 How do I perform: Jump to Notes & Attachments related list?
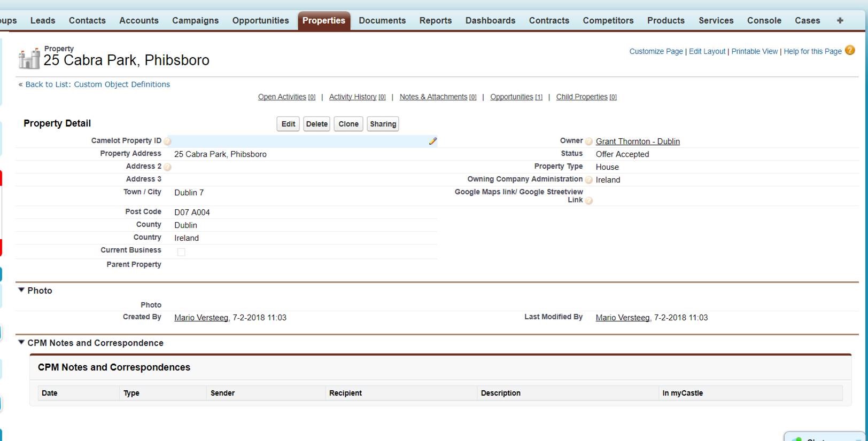pos(433,97)
